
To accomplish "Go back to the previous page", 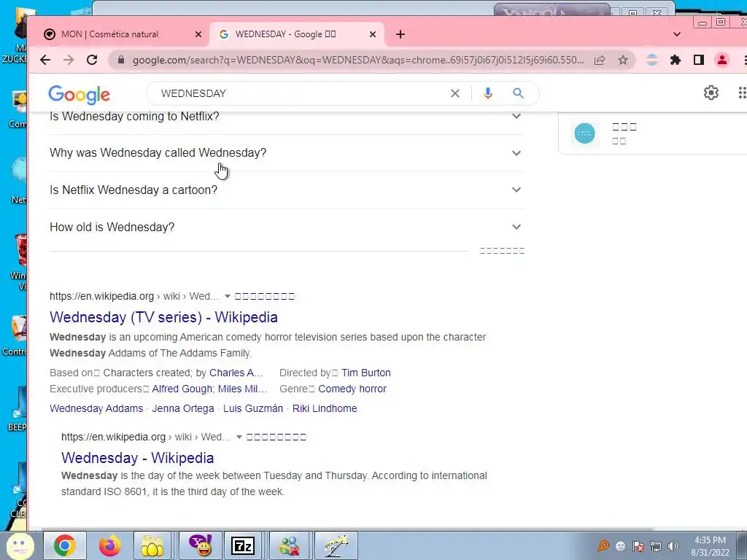I will pyautogui.click(x=45, y=60).
